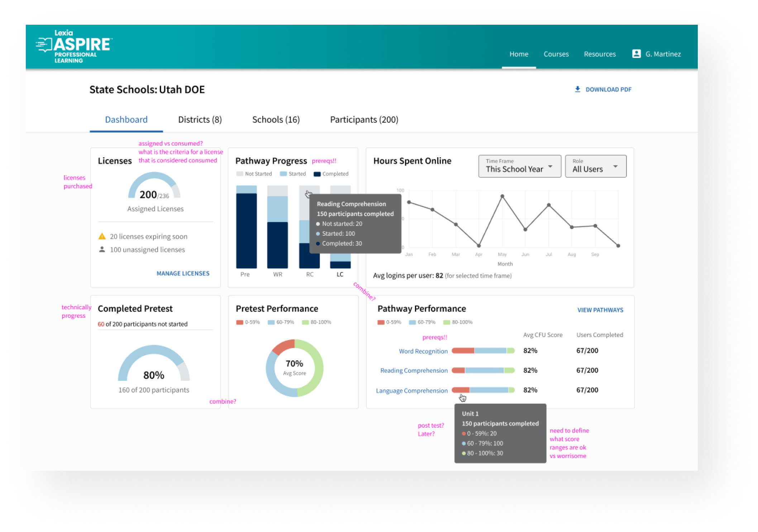Click the WR bar in Pathway Progress chart
Image resolution: width=758 pixels, height=532 pixels.
277,227
